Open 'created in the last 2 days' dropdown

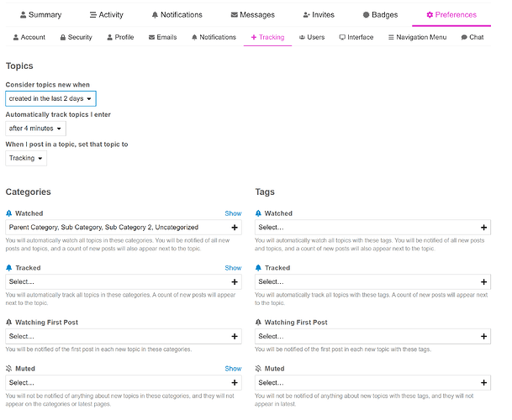pyautogui.click(x=50, y=98)
